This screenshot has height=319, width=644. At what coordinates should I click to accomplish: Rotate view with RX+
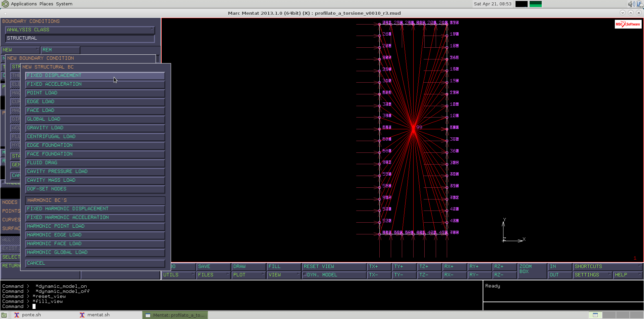454,267
